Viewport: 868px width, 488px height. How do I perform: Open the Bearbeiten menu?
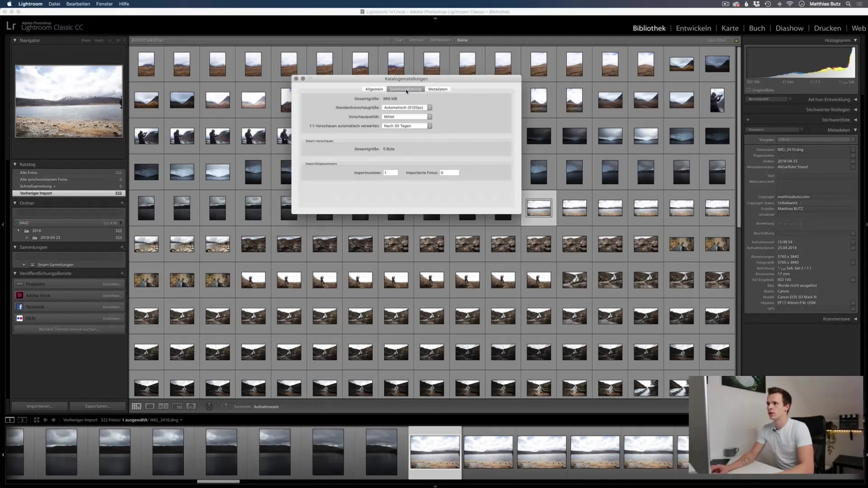78,4
